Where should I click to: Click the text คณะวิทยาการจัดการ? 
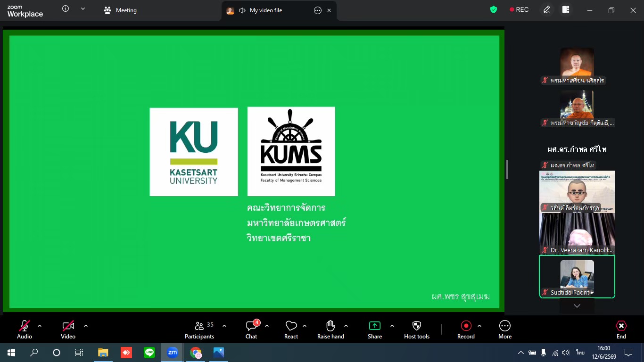[x=286, y=208]
